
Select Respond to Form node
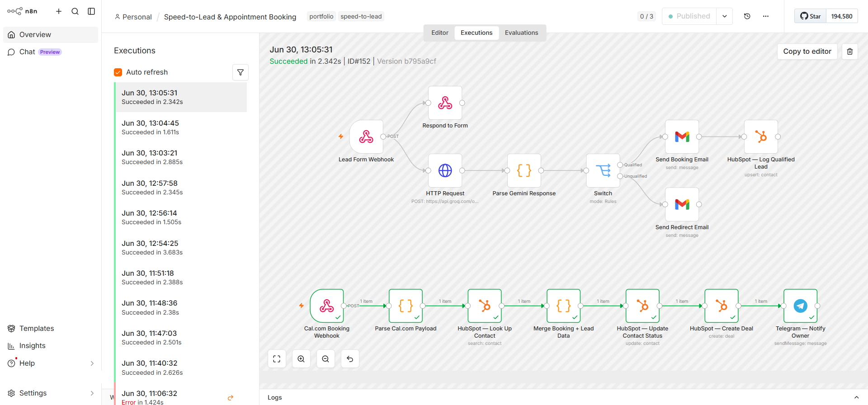(x=445, y=103)
